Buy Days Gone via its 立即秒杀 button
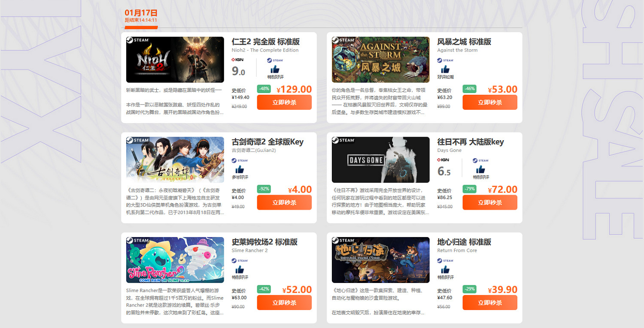Screen dimensions: 644x328 pos(490,202)
